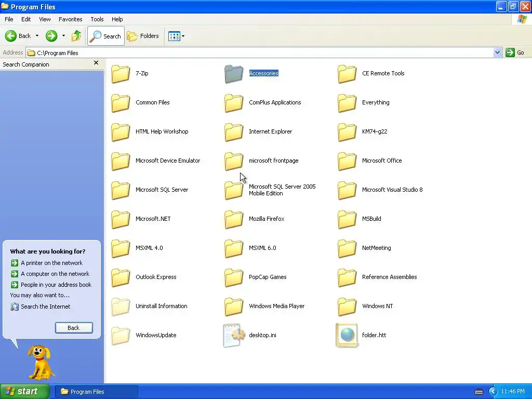The width and height of the screenshot is (532, 399).
Task: Click the Go button
Action: 515,52
